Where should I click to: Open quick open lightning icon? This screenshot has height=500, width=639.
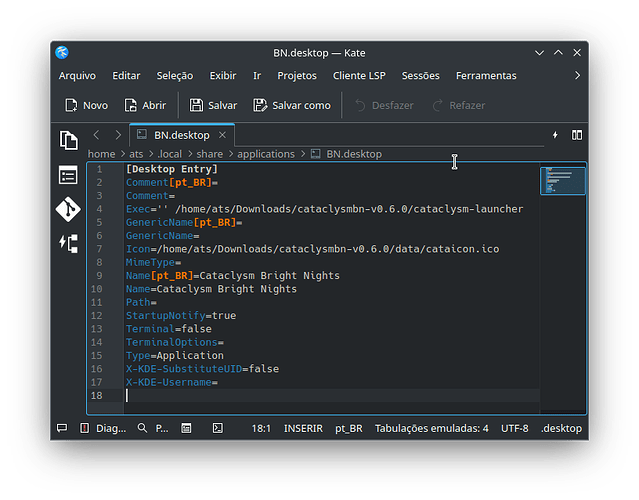pyautogui.click(x=555, y=135)
